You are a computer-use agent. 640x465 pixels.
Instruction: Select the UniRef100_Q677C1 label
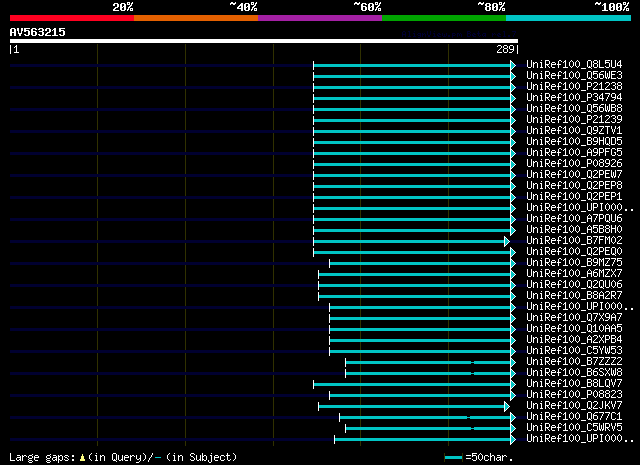(574, 417)
